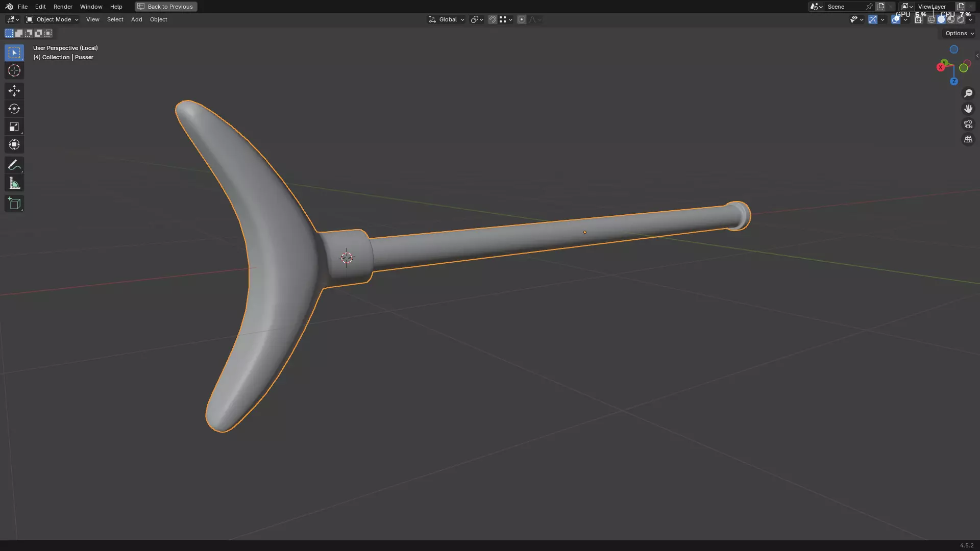980x551 pixels.
Task: Set selection mode to Invert
Action: tap(38, 33)
